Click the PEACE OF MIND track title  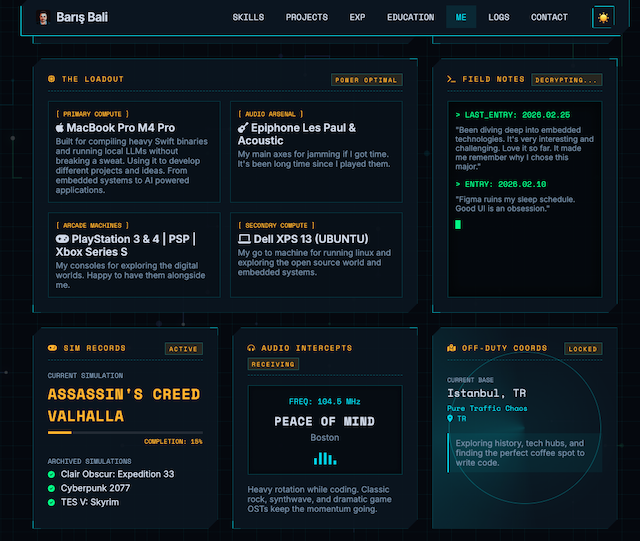pos(324,421)
